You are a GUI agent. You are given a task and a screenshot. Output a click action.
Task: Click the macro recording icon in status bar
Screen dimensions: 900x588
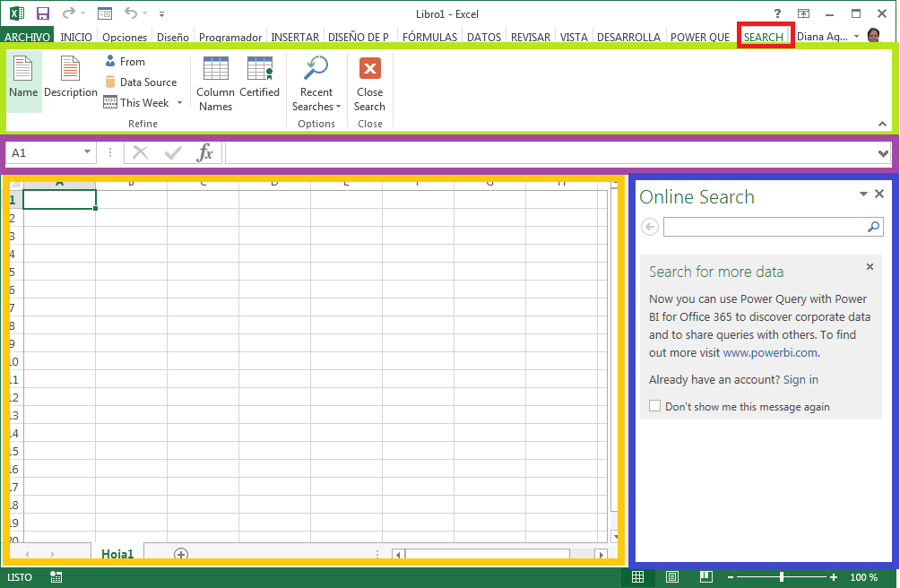(56, 577)
